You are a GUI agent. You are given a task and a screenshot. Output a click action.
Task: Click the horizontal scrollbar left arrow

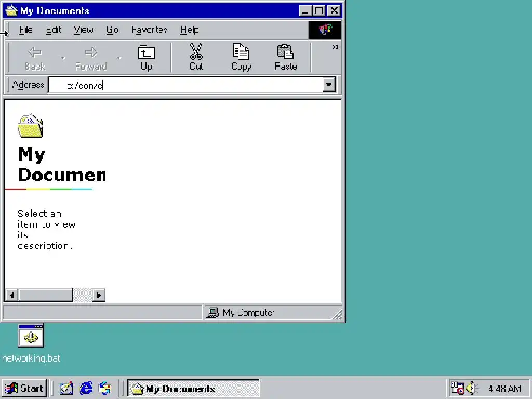(x=12, y=295)
